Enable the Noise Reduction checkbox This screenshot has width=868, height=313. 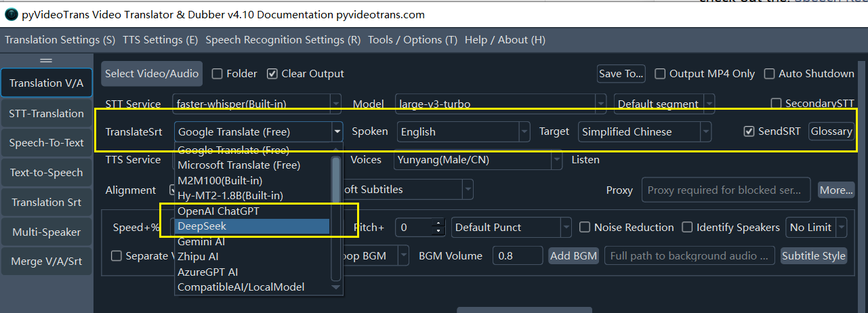pos(585,228)
